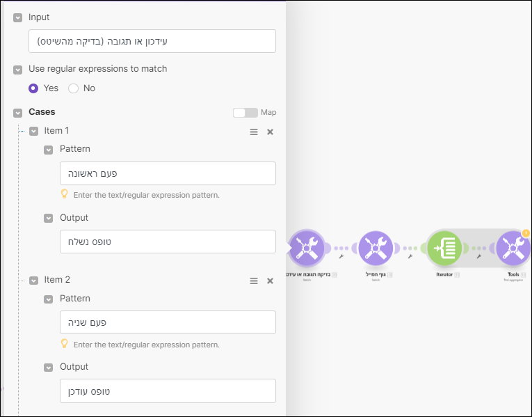Select the Yes radio button
Screen dimensions: 532x417
(33, 88)
